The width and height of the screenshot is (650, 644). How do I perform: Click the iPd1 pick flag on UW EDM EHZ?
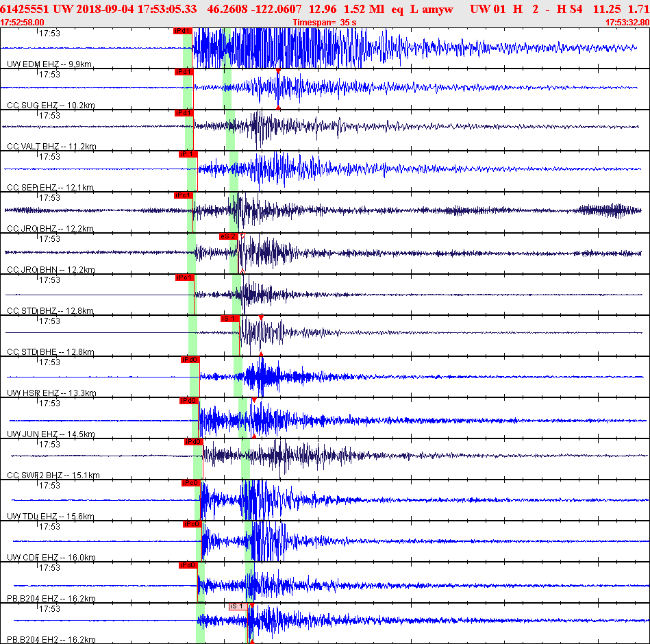coord(182,31)
